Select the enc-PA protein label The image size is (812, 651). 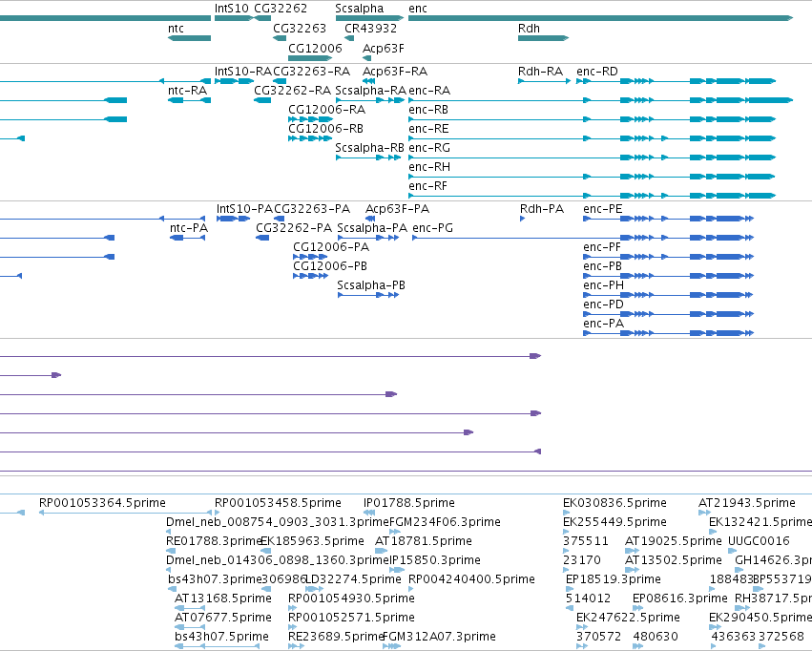click(x=603, y=325)
